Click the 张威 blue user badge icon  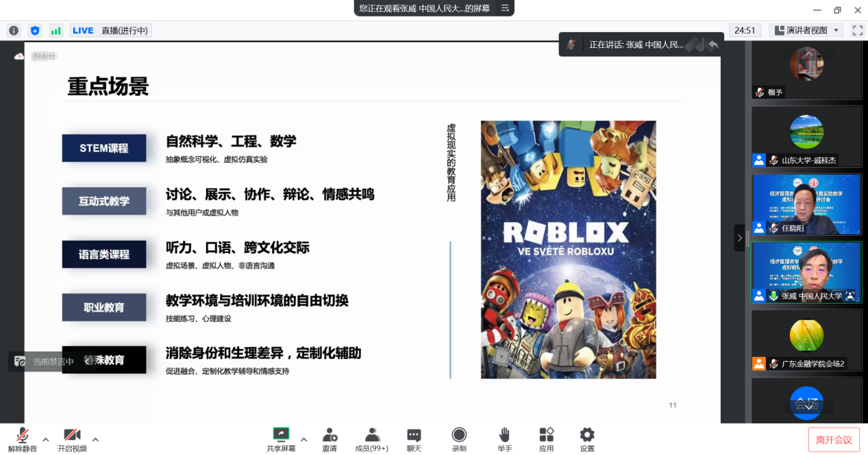(758, 295)
